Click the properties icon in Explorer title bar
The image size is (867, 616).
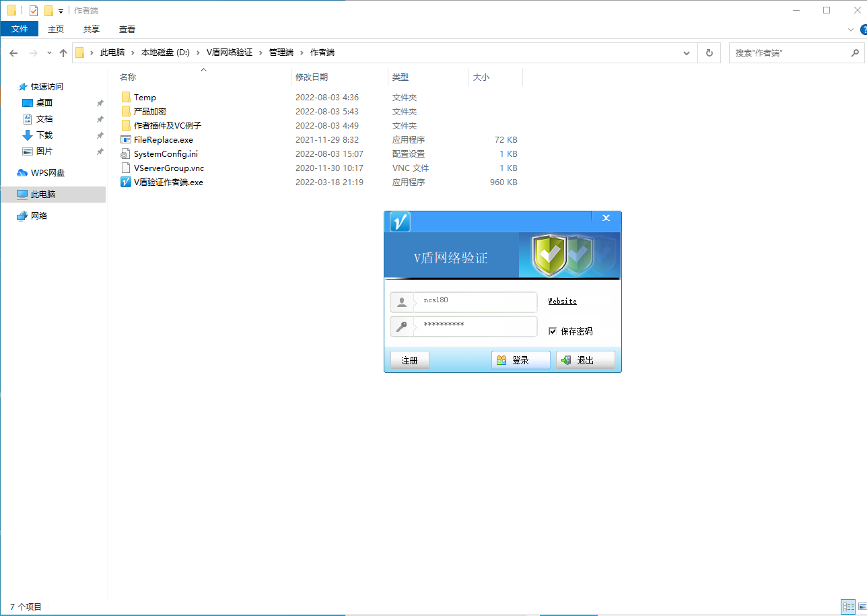(34, 10)
